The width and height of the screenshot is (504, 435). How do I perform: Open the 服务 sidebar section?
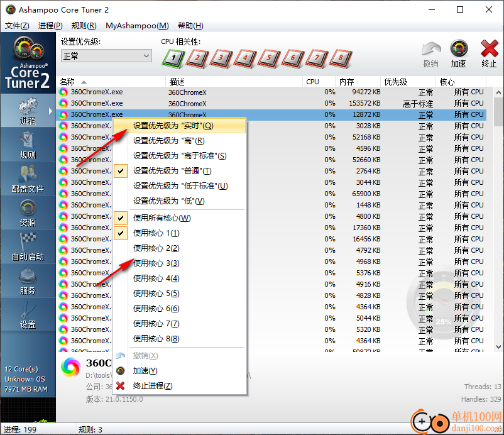pos(28,281)
